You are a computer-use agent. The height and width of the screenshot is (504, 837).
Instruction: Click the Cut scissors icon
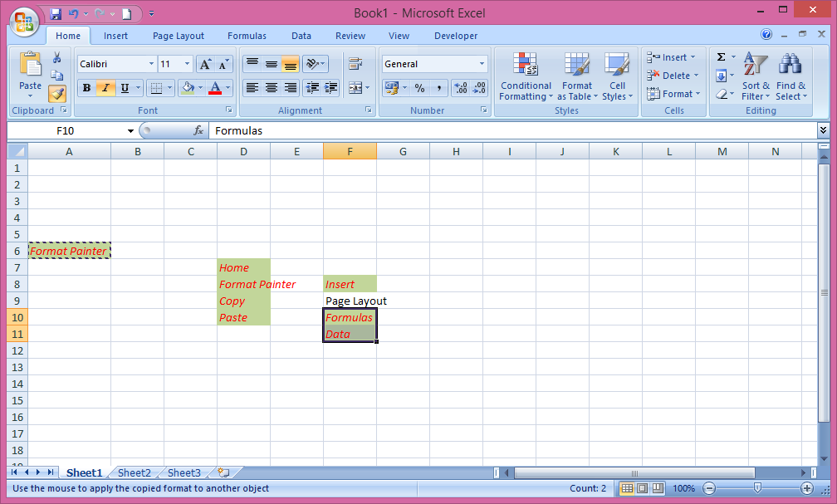pos(57,57)
